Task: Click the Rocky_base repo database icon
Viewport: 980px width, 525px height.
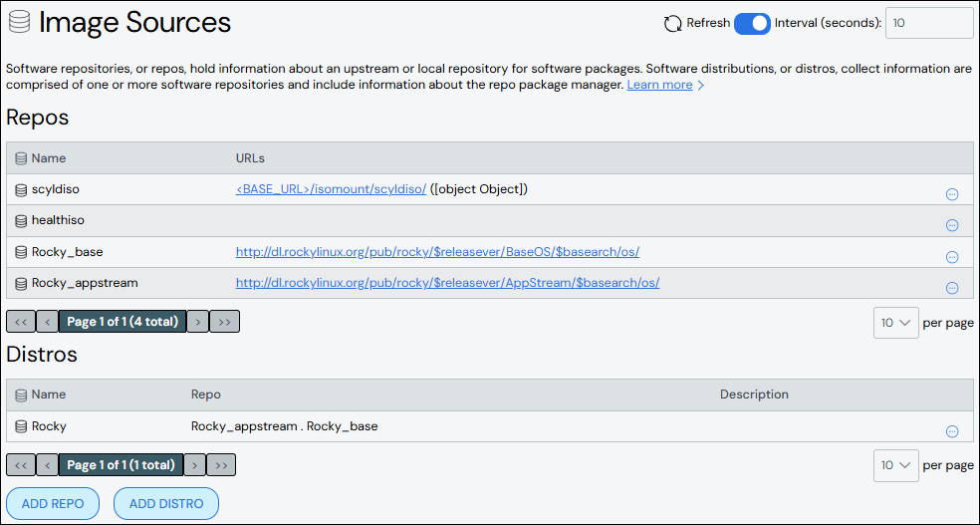Action: (21, 252)
